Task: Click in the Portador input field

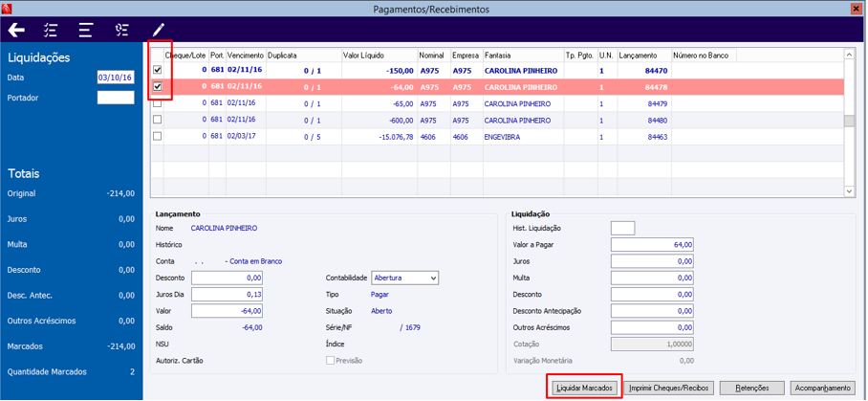Action: point(116,98)
